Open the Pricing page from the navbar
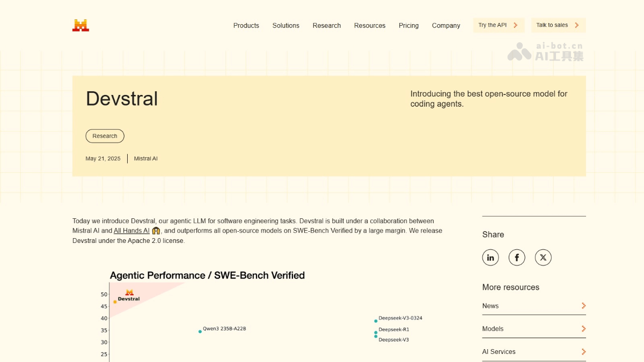Image resolution: width=644 pixels, height=362 pixels. [x=408, y=25]
